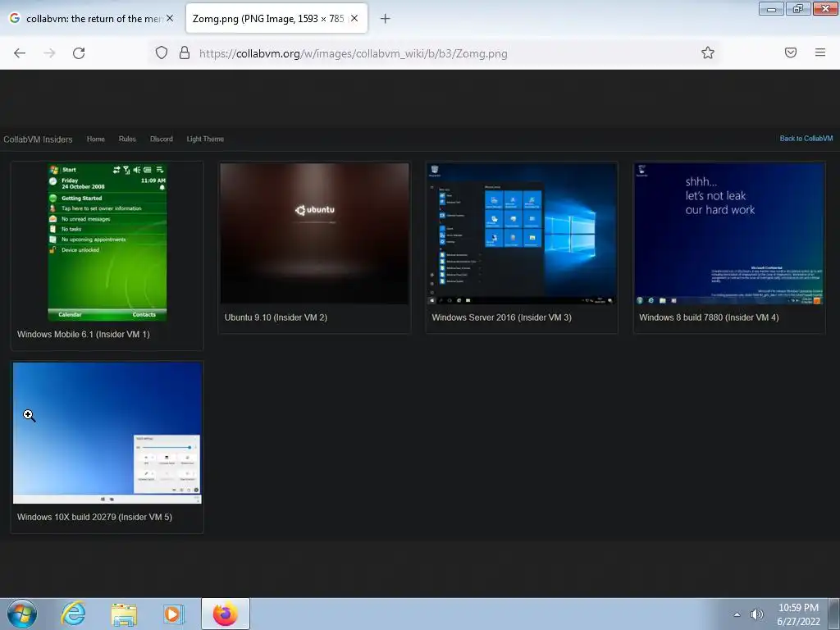This screenshot has height=630, width=840.
Task: Click the Ubuntu 9.10 VM thumbnail
Action: 314,234
